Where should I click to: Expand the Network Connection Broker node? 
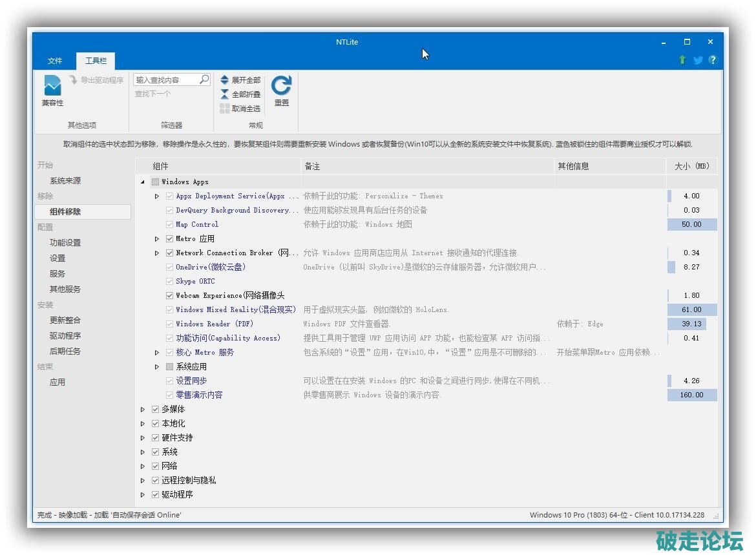click(157, 253)
